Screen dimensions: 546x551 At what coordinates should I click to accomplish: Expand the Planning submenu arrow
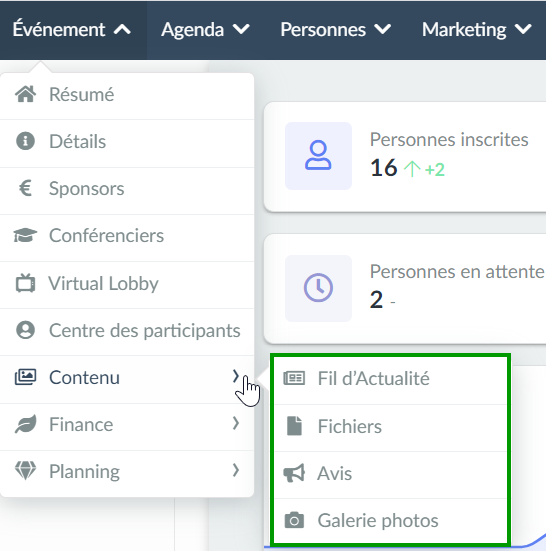pyautogui.click(x=236, y=470)
